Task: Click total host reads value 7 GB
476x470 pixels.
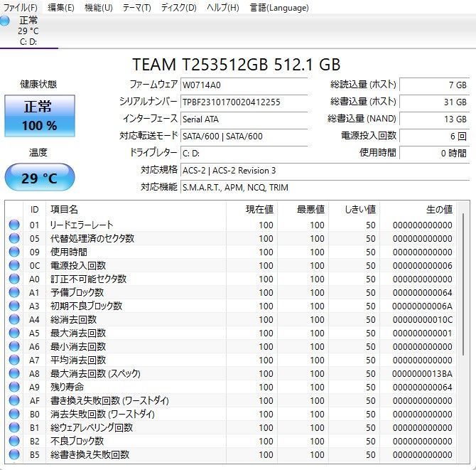Action: pyautogui.click(x=434, y=85)
